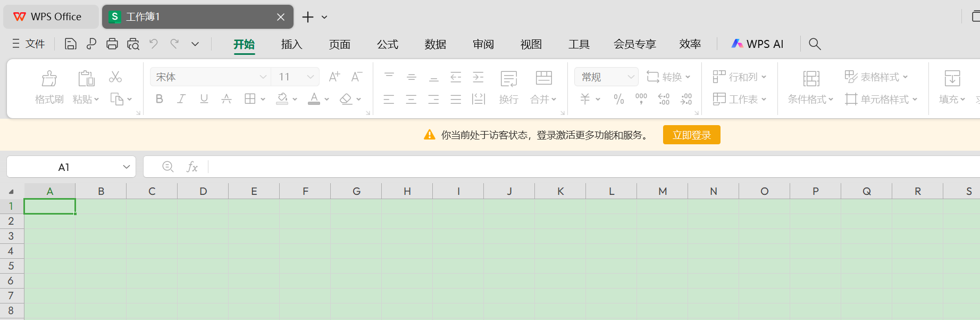Open the search magnifier icon
The width and height of the screenshot is (980, 320).
coord(815,44)
